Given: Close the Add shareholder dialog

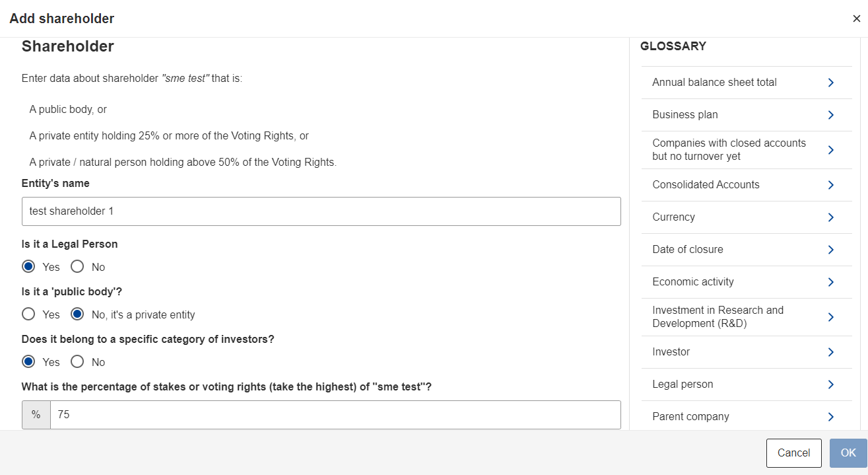Looking at the screenshot, I should click(857, 18).
